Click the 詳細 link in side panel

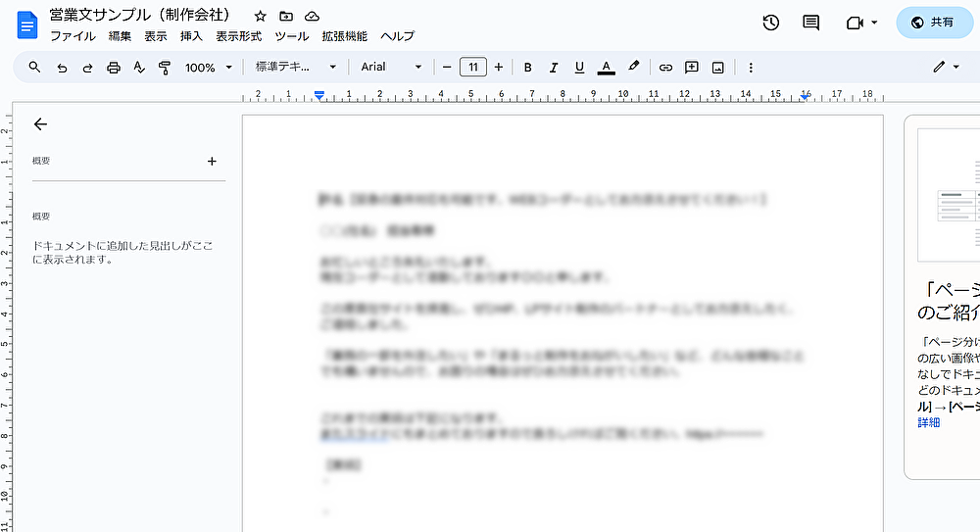(929, 422)
